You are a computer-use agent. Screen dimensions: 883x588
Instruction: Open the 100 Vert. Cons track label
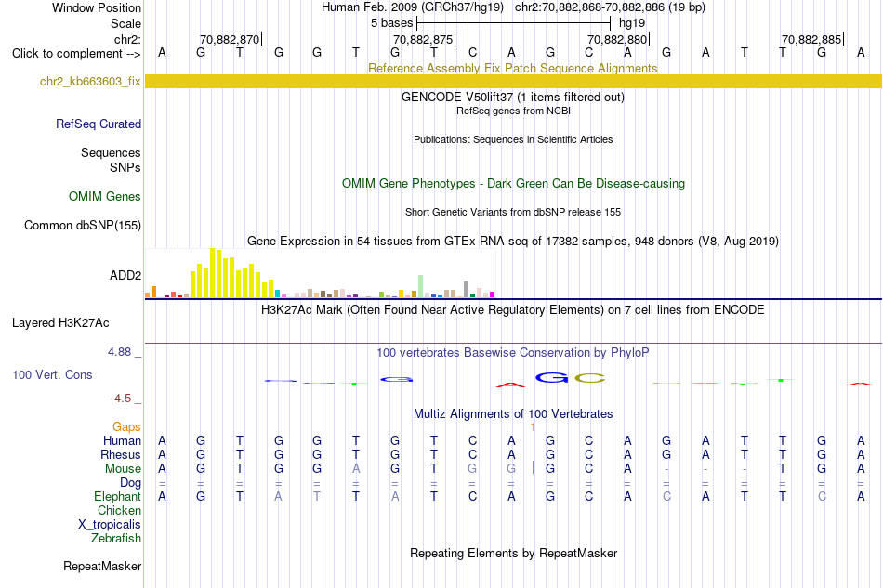tap(52, 374)
